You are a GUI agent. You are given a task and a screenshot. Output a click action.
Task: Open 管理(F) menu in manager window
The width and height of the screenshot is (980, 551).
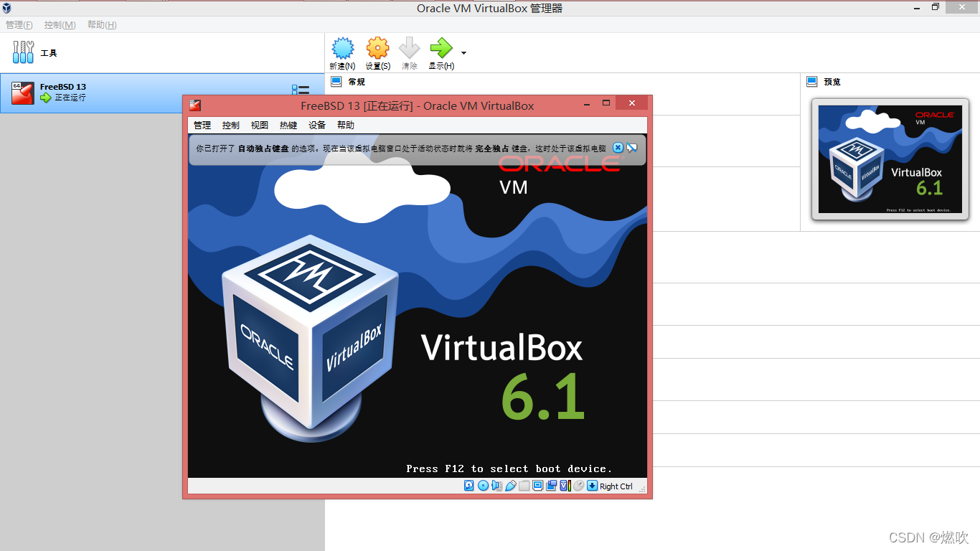pos(19,25)
